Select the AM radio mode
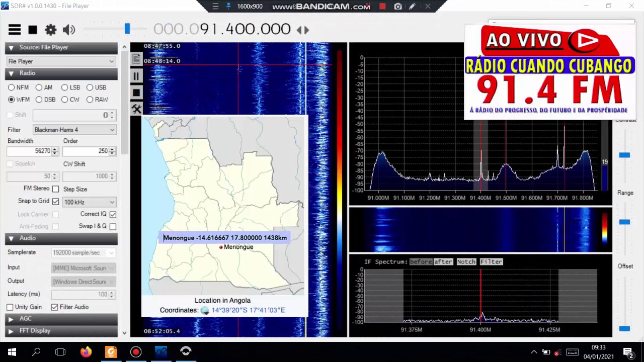This screenshot has width=644, height=362. pos(39,87)
